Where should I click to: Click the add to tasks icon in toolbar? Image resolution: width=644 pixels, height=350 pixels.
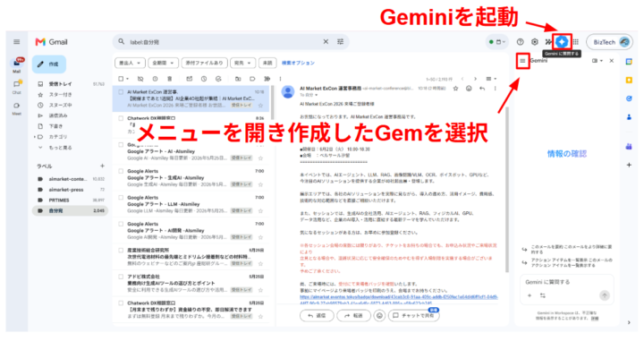218,79
